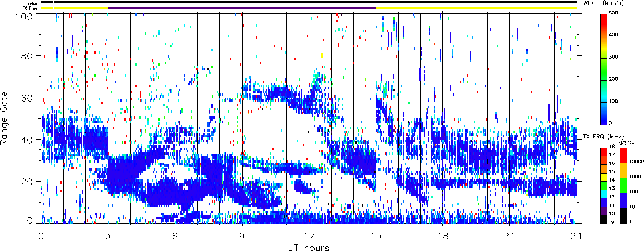Click the cyan 12-13 MHz TX FRQ swatch

coord(603,194)
